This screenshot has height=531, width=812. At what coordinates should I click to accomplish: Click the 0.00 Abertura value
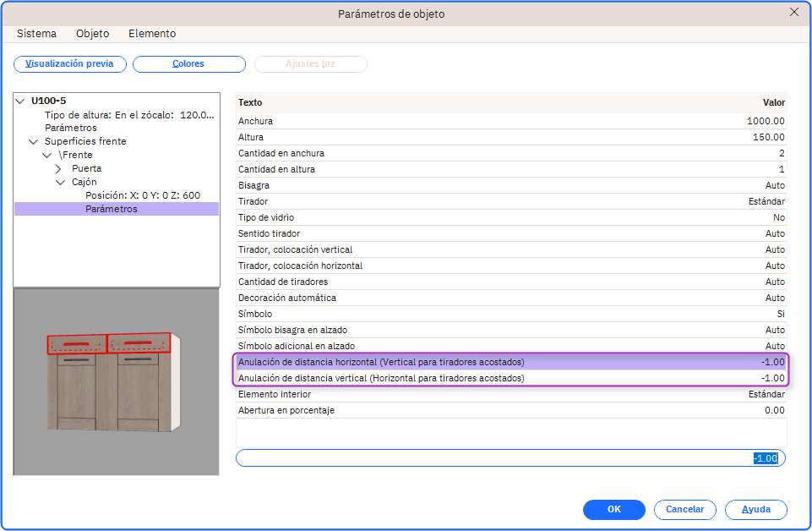775,410
